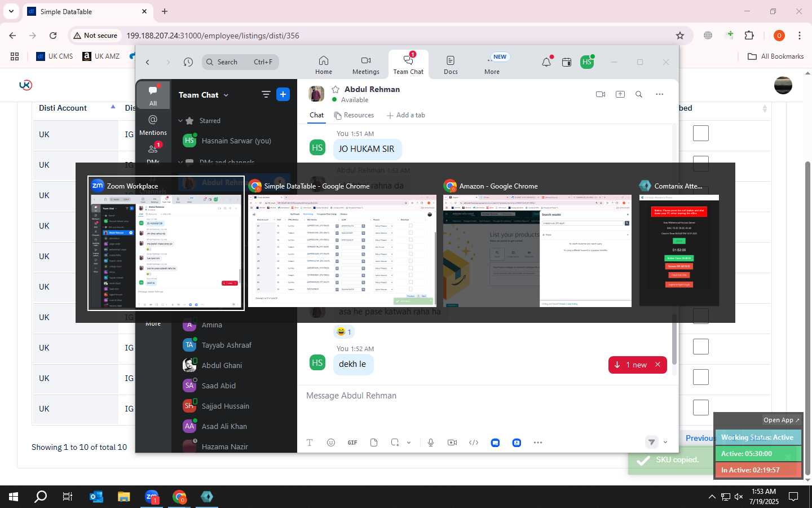The image size is (812, 508).
Task: Tick the checkbox in the eighth UK table row
Action: (701, 347)
